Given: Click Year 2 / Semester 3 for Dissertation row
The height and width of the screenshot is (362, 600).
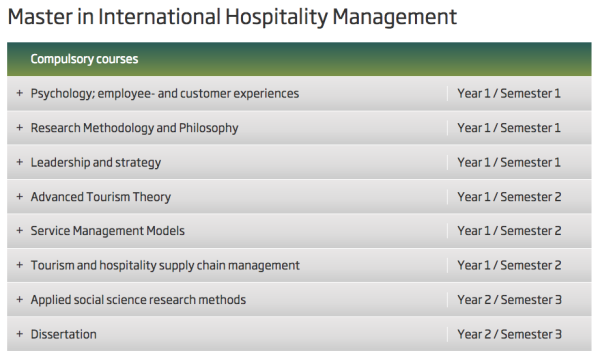Looking at the screenshot, I should coord(509,334).
